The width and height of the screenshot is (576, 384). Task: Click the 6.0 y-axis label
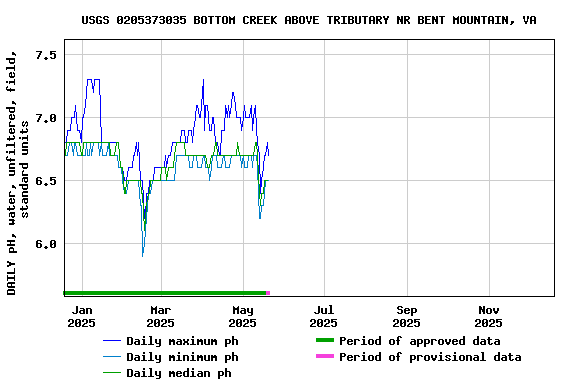point(46,244)
